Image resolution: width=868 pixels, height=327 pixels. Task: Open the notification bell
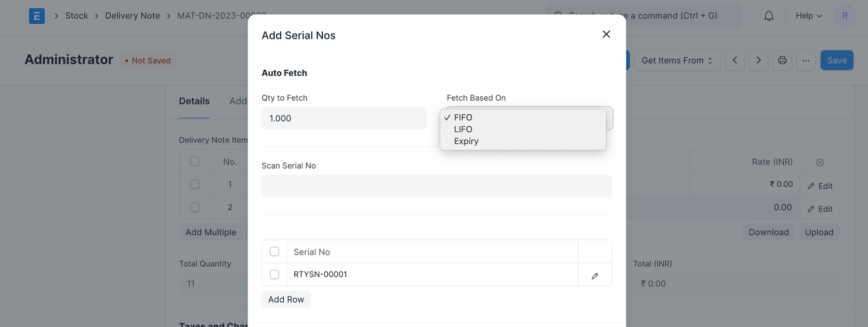[768, 15]
